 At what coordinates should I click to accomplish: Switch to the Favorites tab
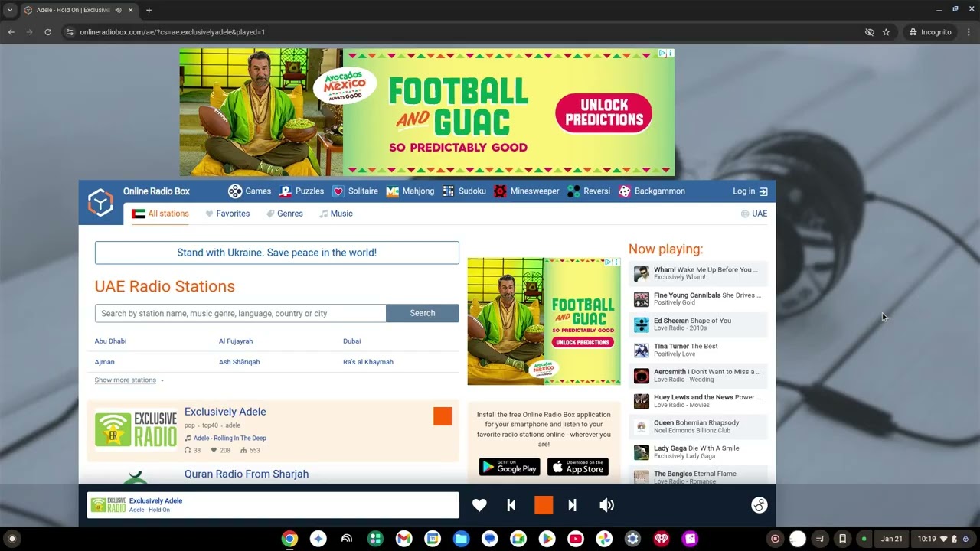tap(227, 214)
